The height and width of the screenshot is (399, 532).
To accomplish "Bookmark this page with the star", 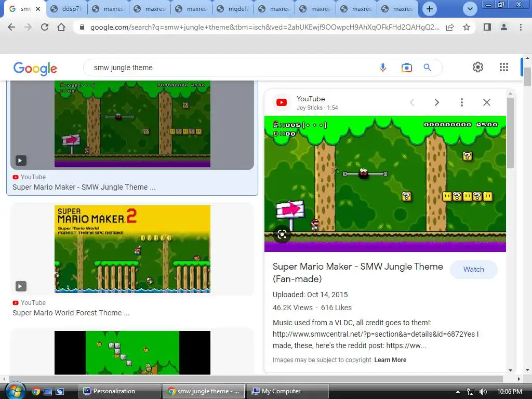I will pyautogui.click(x=467, y=27).
